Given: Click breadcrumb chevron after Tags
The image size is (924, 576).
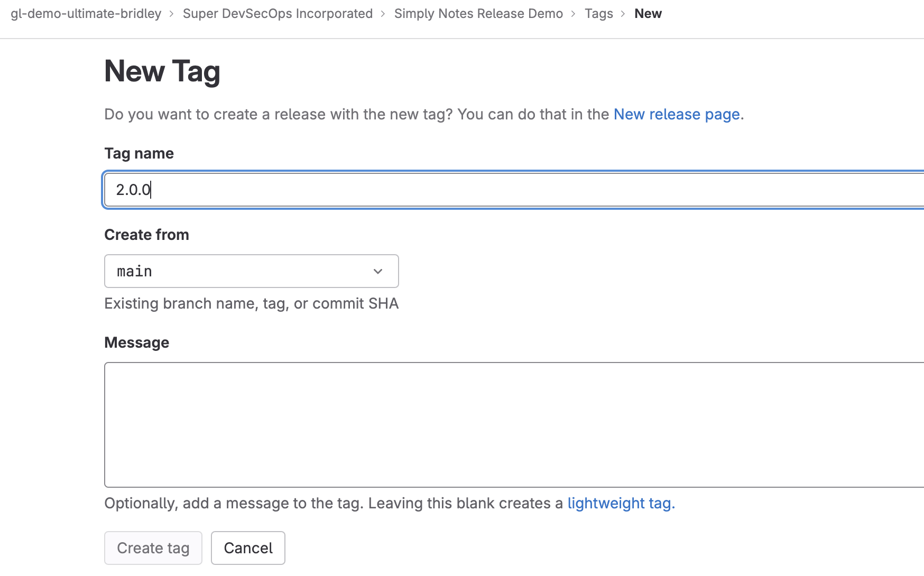Looking at the screenshot, I should (x=623, y=13).
